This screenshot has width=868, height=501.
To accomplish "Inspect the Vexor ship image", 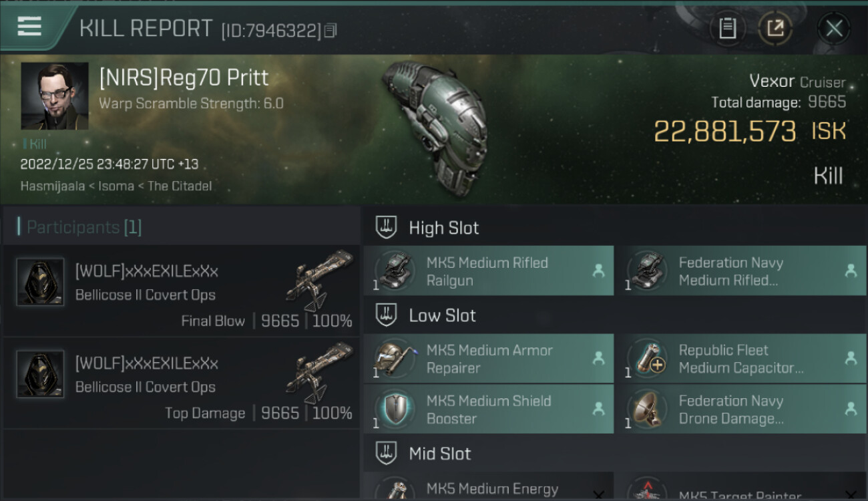I will pos(434,127).
